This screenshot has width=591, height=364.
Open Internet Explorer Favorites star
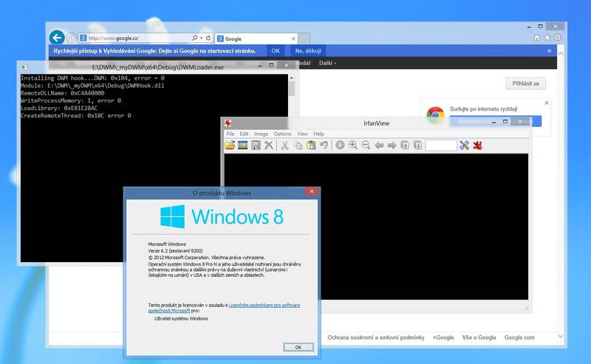coord(547,38)
